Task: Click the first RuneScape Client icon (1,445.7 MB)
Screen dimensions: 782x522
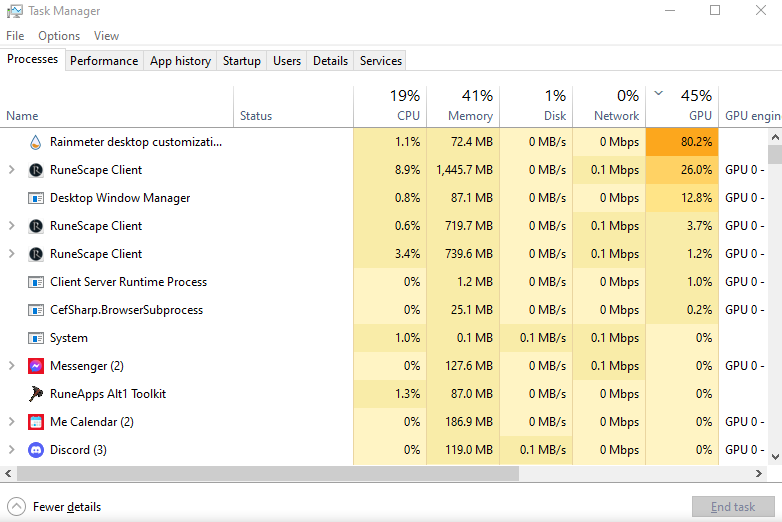Action: 35,170
